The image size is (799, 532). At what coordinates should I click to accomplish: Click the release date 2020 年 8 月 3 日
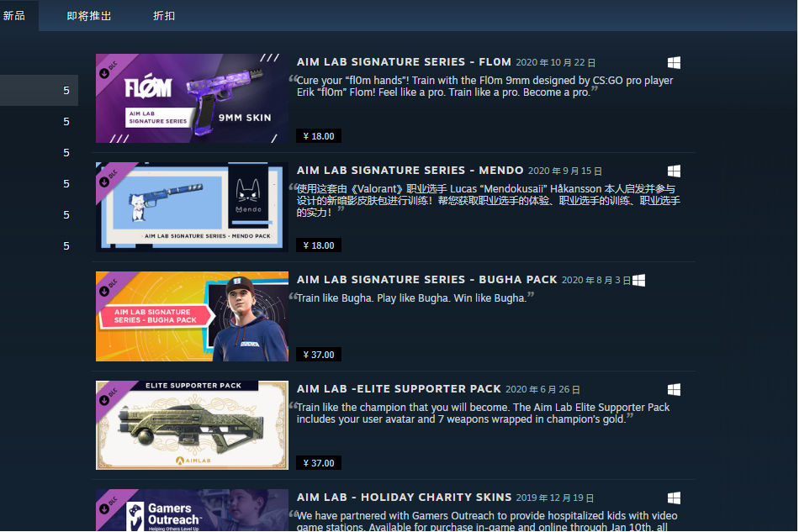click(596, 281)
